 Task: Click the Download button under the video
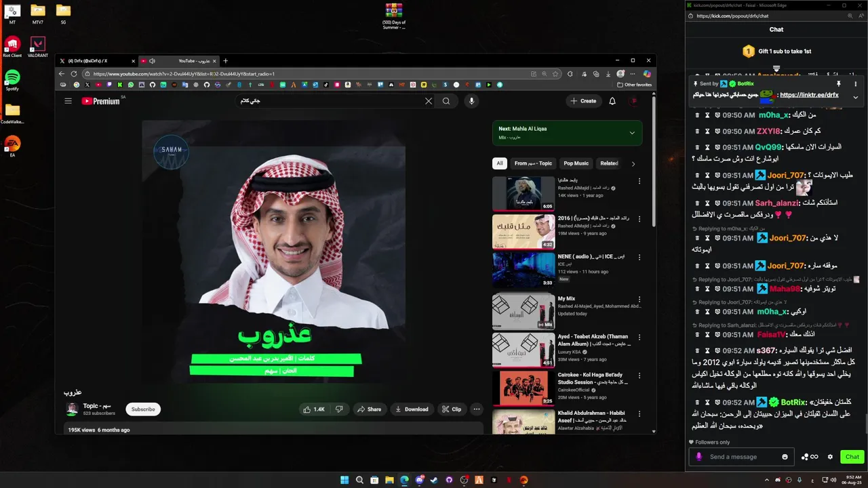412,409
